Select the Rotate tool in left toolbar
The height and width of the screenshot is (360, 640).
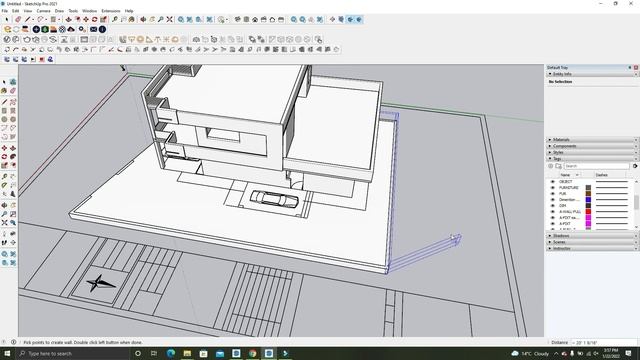click(4, 157)
